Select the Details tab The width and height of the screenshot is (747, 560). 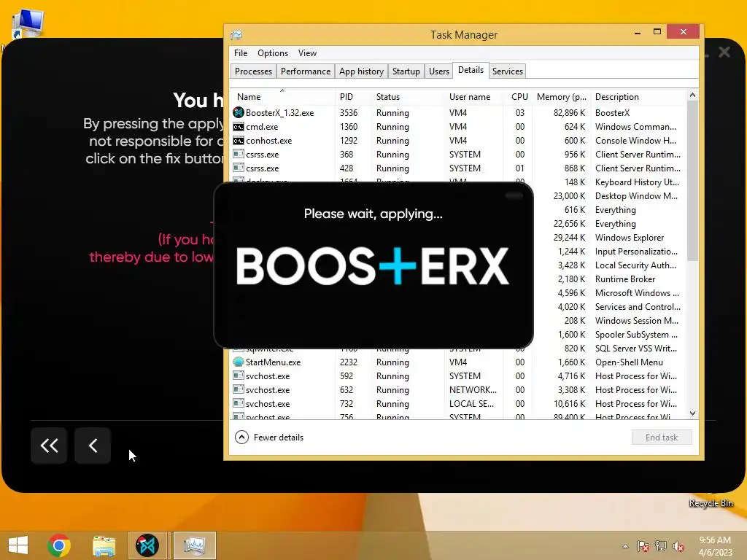tap(471, 70)
